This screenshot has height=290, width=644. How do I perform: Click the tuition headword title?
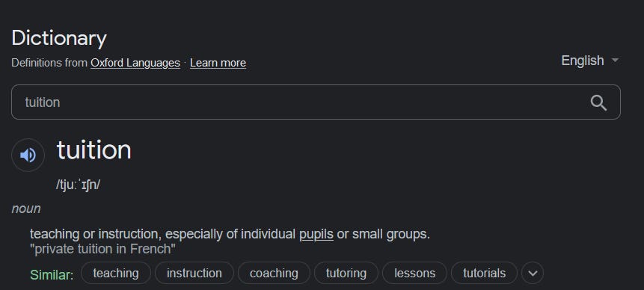click(94, 149)
